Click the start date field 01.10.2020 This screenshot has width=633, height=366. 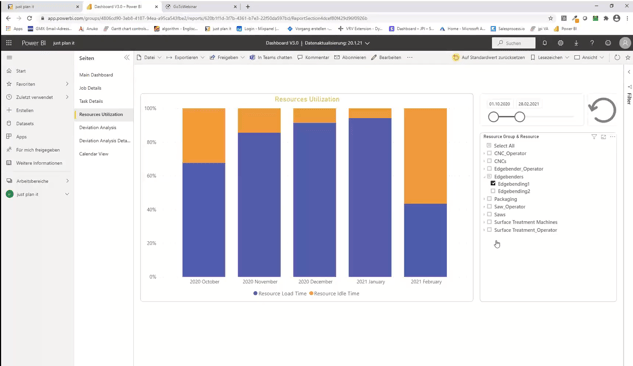(x=499, y=104)
